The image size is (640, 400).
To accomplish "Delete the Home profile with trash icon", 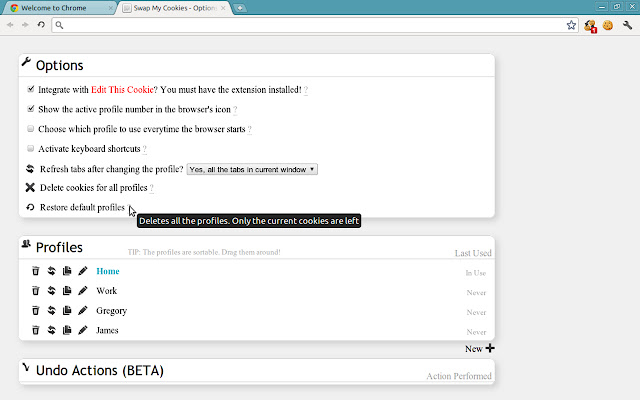I will tap(36, 271).
